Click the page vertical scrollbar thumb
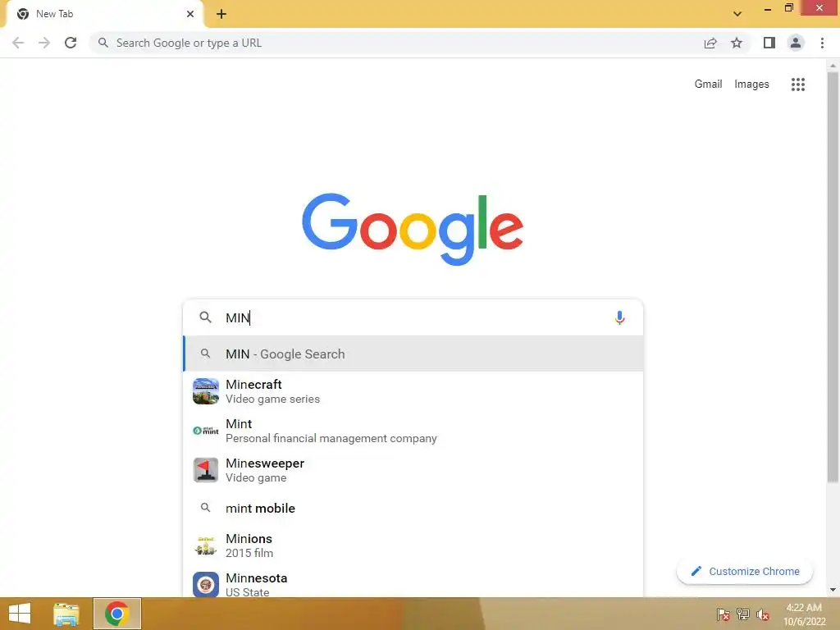The image size is (840, 630). coord(833,277)
